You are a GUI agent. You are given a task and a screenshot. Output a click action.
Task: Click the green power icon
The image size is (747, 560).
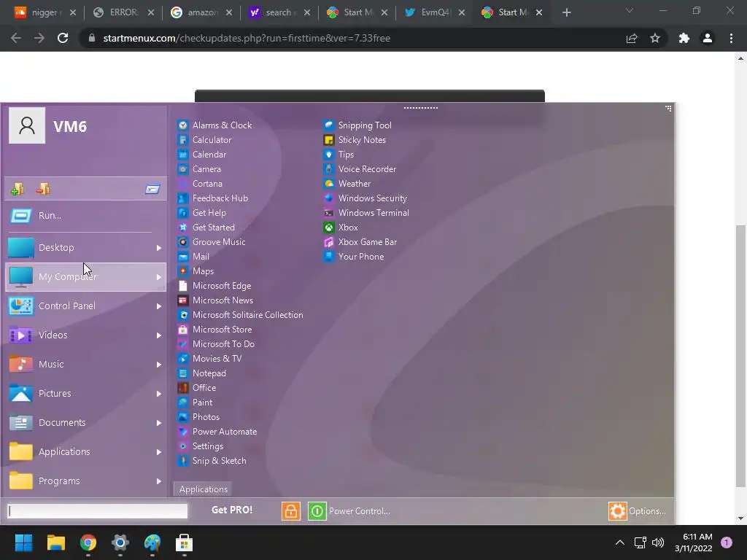coord(317,511)
